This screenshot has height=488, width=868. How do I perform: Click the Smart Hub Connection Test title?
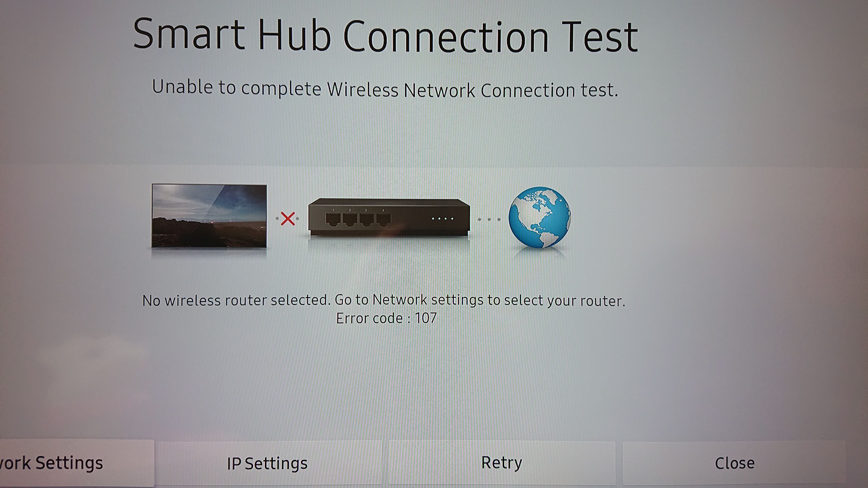click(x=385, y=36)
